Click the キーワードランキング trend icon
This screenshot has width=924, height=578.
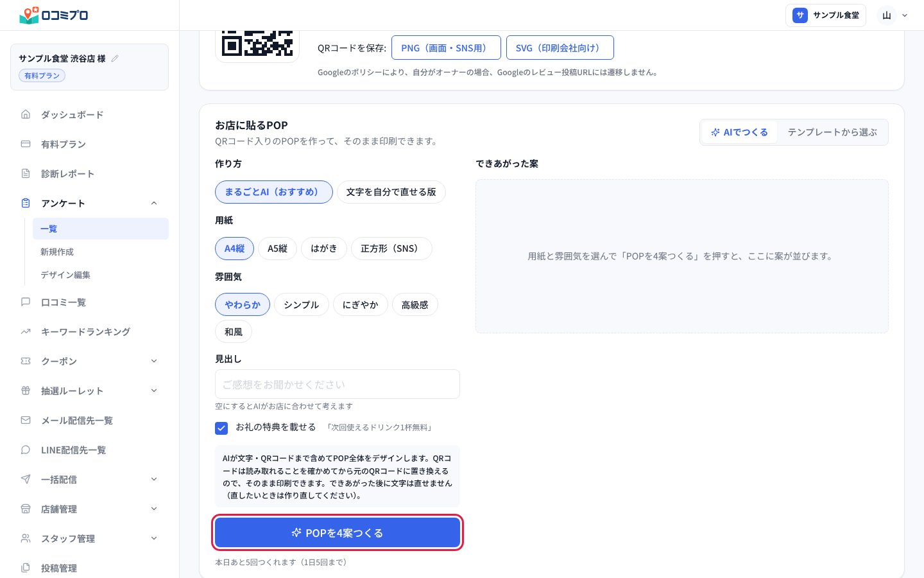point(26,331)
